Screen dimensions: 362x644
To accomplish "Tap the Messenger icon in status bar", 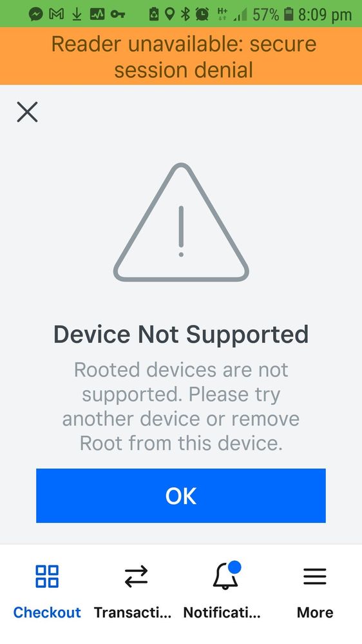I will coord(36,14).
